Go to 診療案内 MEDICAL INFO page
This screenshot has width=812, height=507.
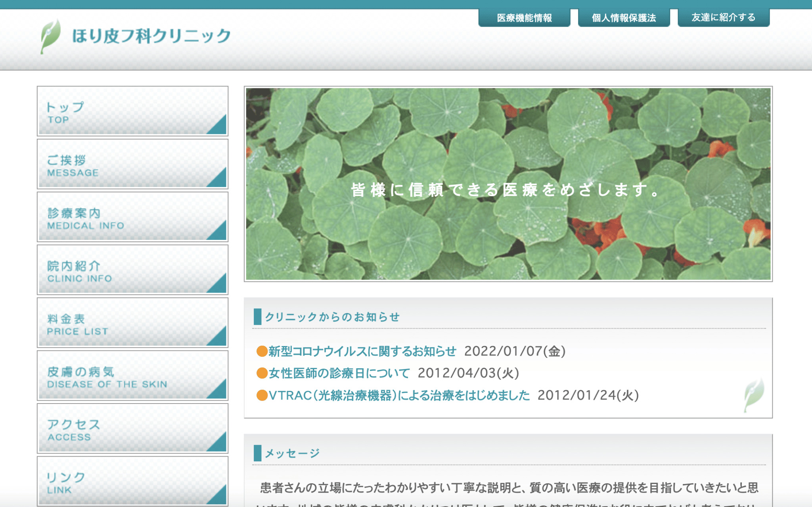[132, 217]
